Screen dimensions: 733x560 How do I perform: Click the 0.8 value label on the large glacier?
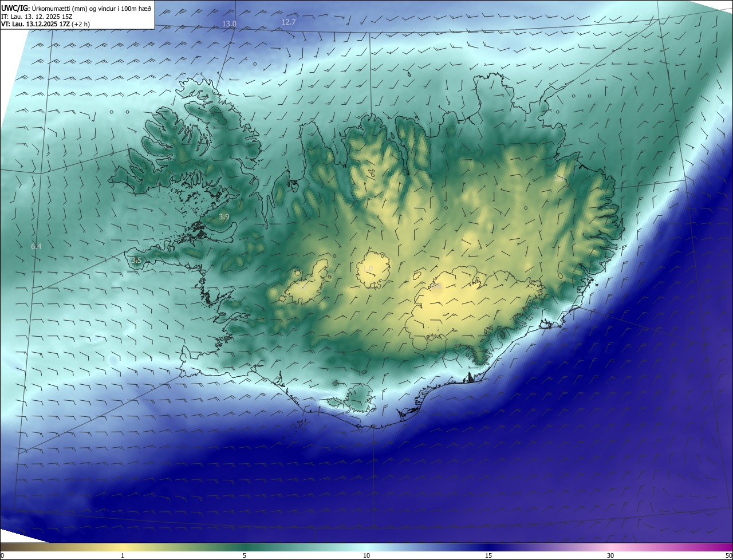(x=436, y=286)
